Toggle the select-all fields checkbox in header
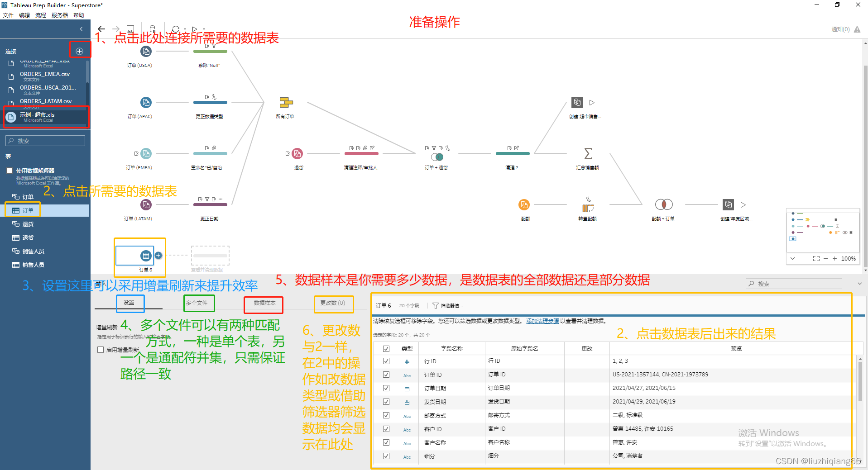This screenshot has width=868, height=470. [386, 349]
